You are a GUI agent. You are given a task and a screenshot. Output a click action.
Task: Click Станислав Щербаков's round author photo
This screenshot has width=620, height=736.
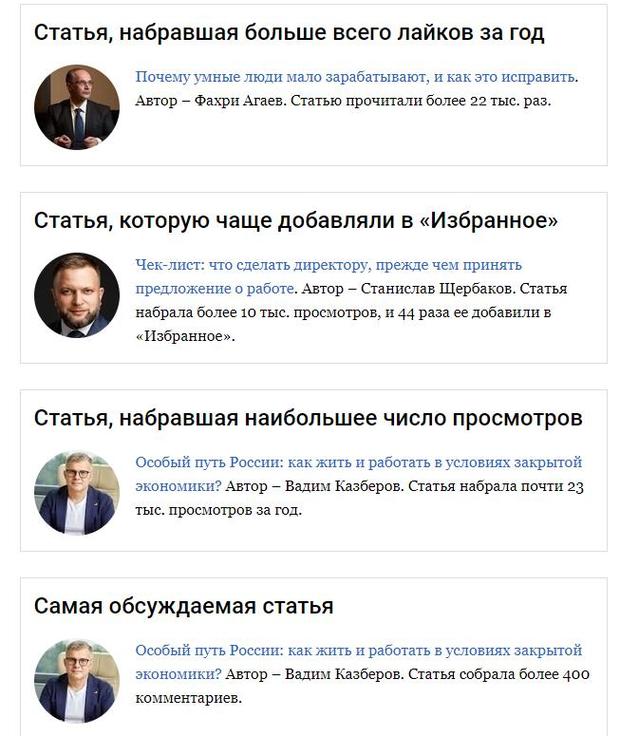tap(77, 295)
